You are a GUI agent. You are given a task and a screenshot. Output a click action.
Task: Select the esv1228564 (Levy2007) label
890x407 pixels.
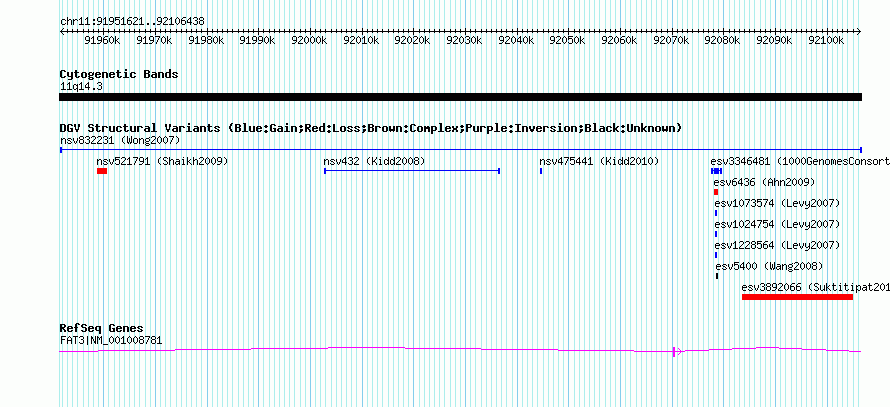(x=777, y=245)
